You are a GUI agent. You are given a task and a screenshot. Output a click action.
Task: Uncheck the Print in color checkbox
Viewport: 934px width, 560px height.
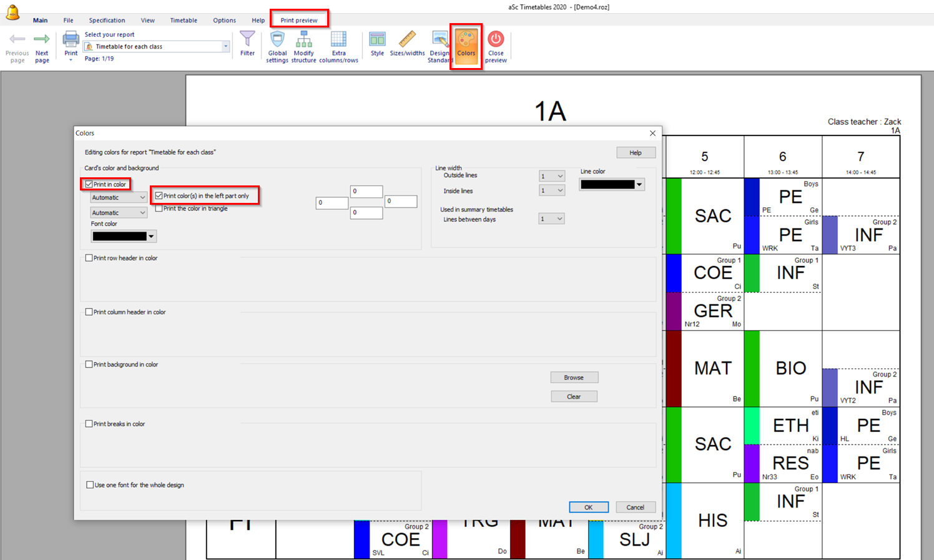point(89,184)
